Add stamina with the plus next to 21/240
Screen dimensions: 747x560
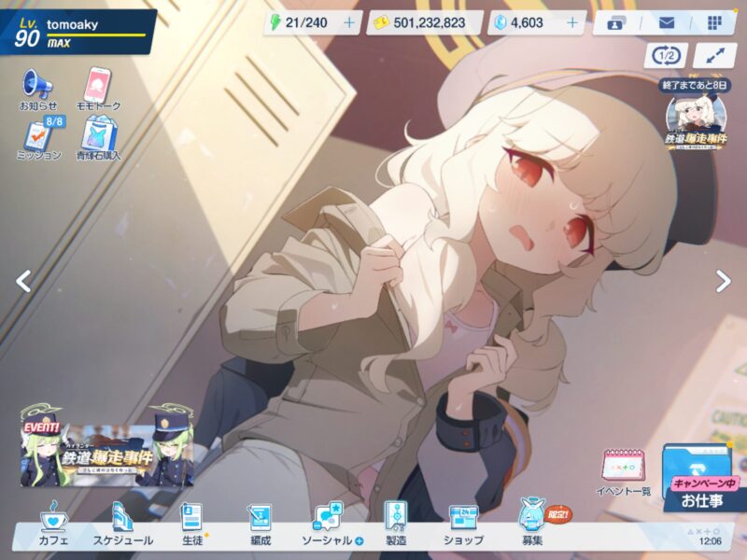(349, 22)
